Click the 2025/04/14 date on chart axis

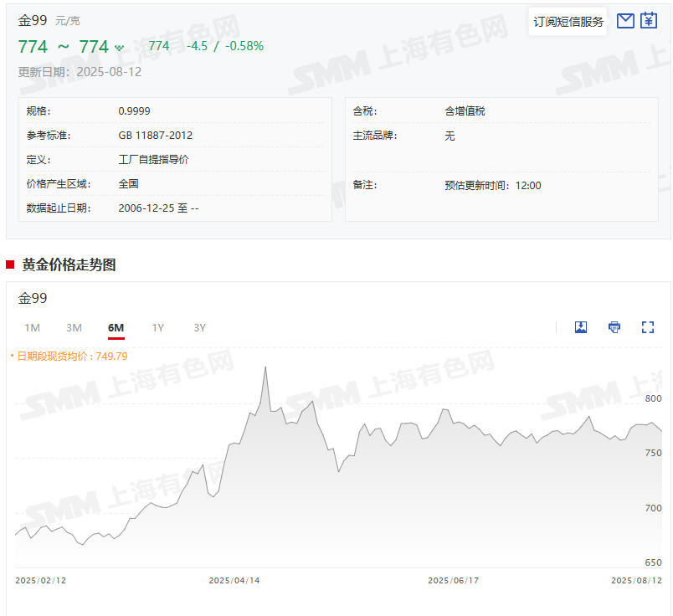pyautogui.click(x=234, y=580)
